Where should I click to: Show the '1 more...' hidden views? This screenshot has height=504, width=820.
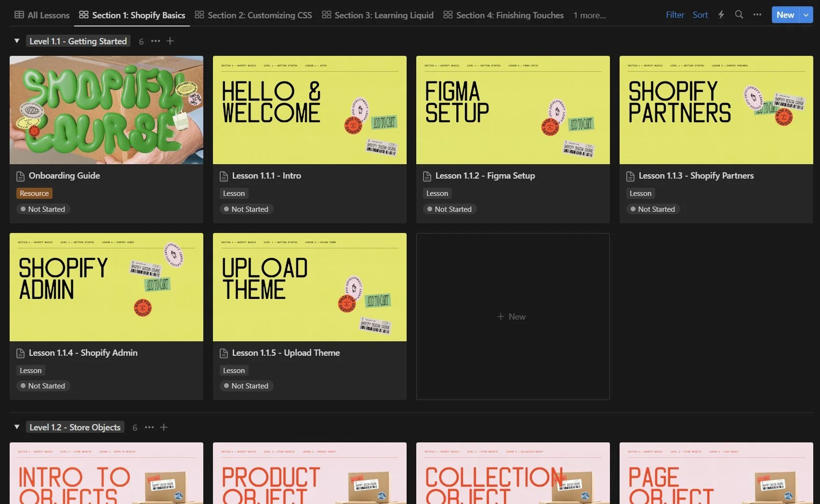coord(590,15)
